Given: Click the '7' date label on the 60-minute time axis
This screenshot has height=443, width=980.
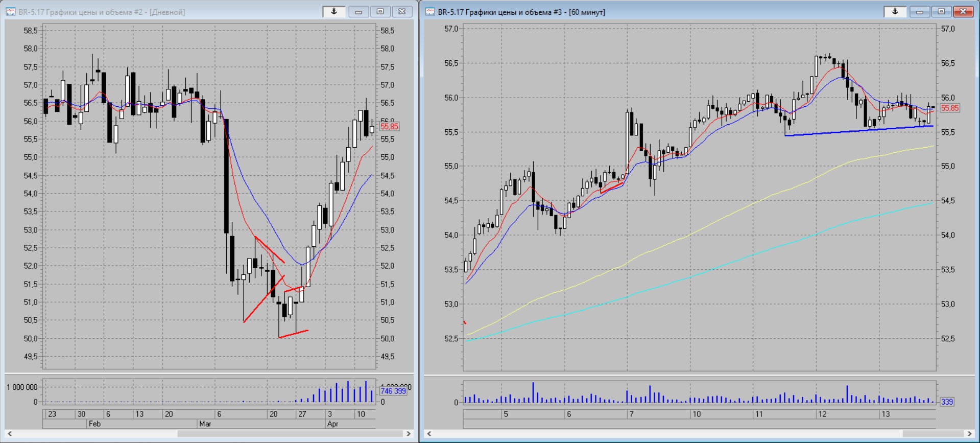Looking at the screenshot, I should click(x=632, y=414).
